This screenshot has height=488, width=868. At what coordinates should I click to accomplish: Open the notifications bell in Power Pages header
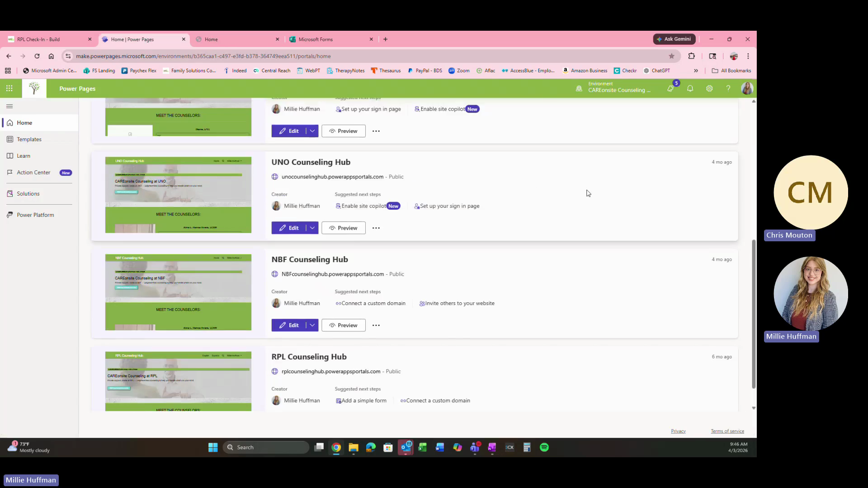(x=690, y=89)
